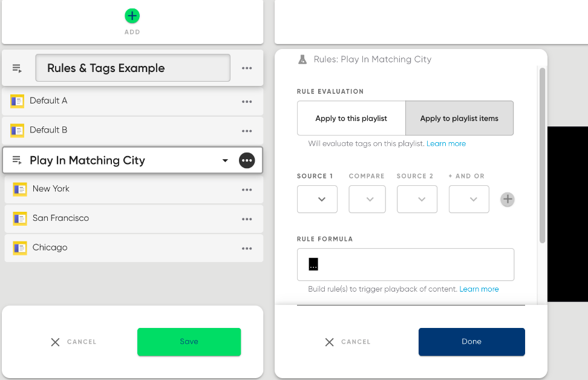Open the Source 2 dropdown
Viewport: 588px width, 380px height.
click(x=417, y=199)
